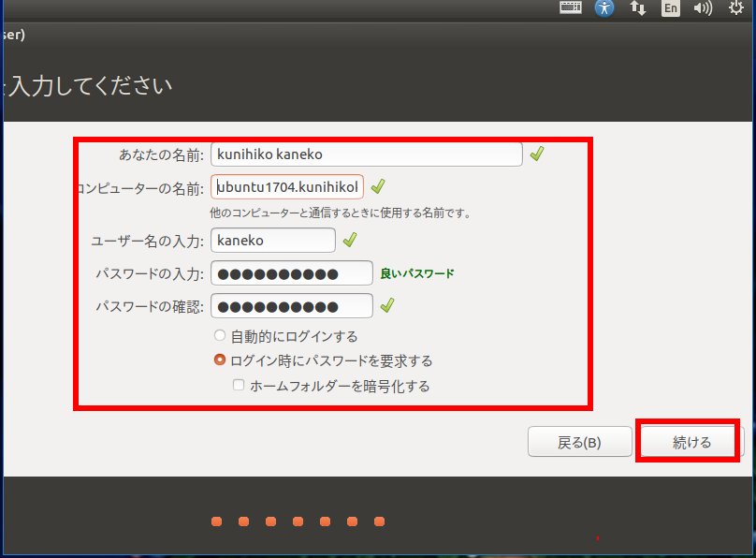
Task: Click the ユーザー名の入力: label
Action: [x=148, y=241]
